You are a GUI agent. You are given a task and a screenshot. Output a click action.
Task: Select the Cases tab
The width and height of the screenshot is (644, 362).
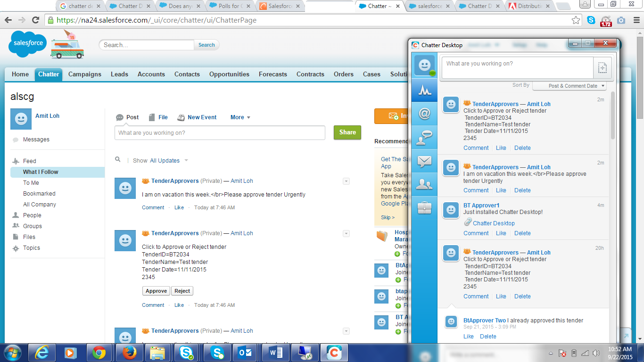click(372, 74)
